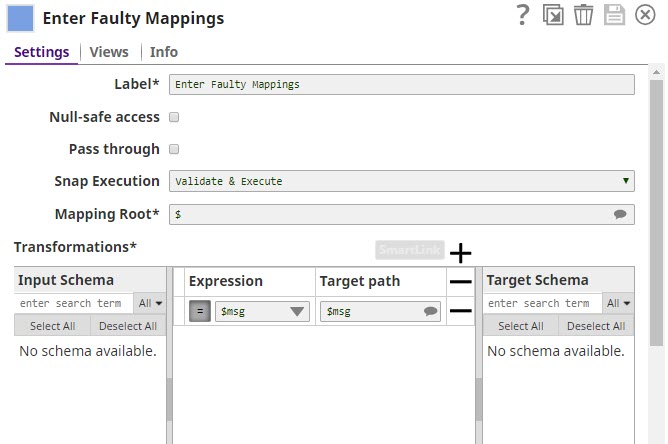This screenshot has width=668, height=444.
Task: Remove the $msg mapping row with minus
Action: (460, 311)
